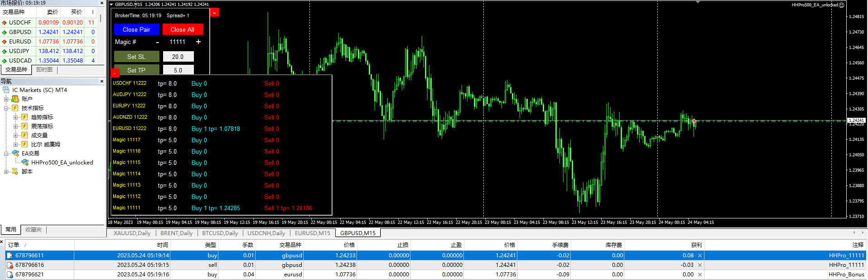Click the 脚本 scripts icon in navigator
Viewport: 868px width, 280px height.
pyautogui.click(x=15, y=171)
